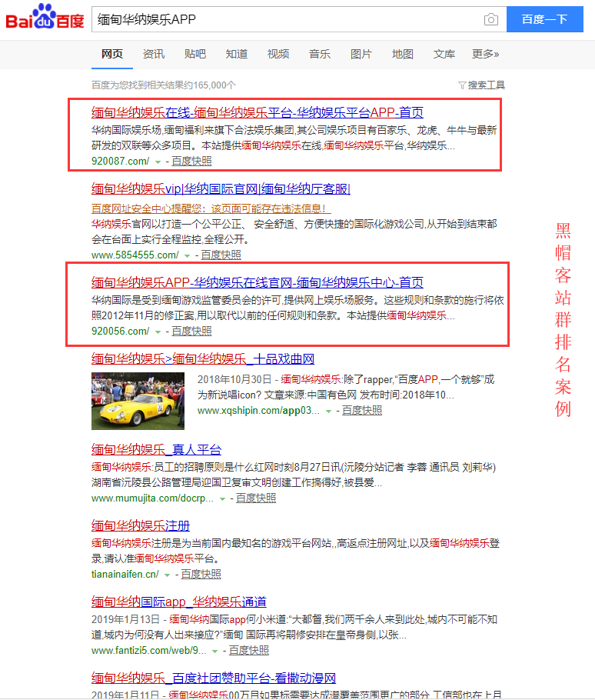Expand dropdown arrow next to www.fantizi5.com

(x=215, y=652)
